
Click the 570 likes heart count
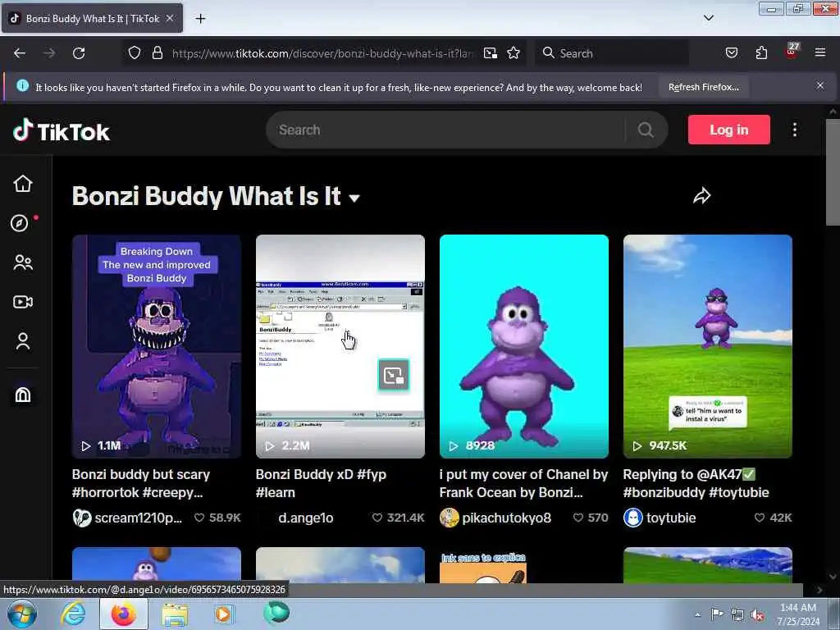(x=591, y=518)
